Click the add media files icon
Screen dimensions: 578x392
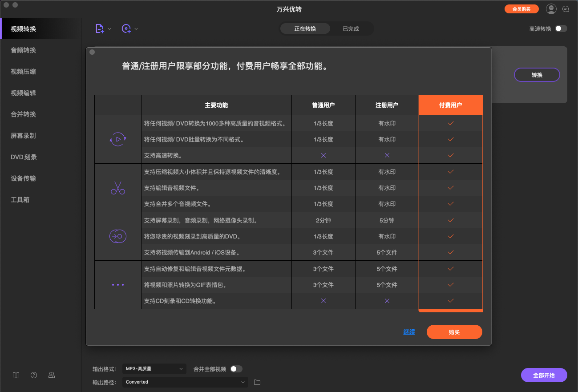pyautogui.click(x=99, y=28)
